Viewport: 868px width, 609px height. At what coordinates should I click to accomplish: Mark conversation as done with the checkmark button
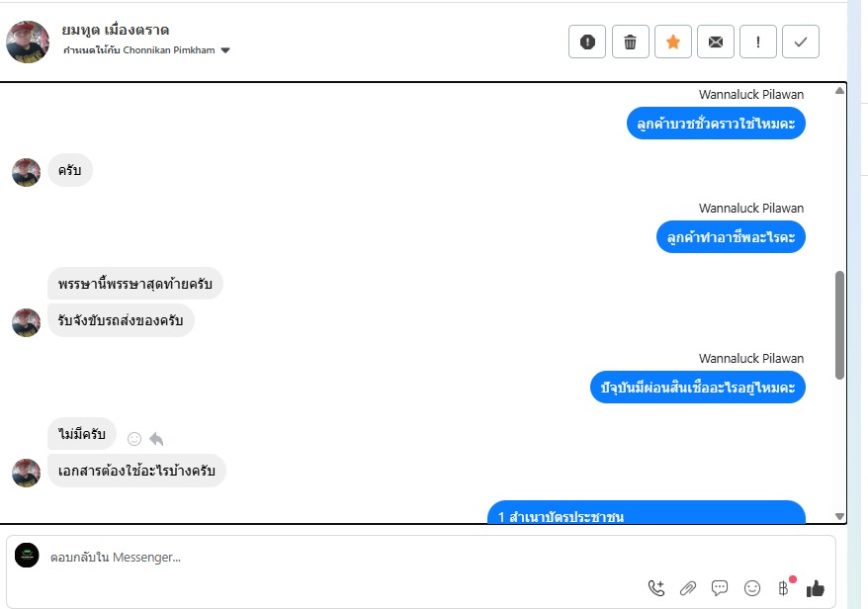[801, 42]
